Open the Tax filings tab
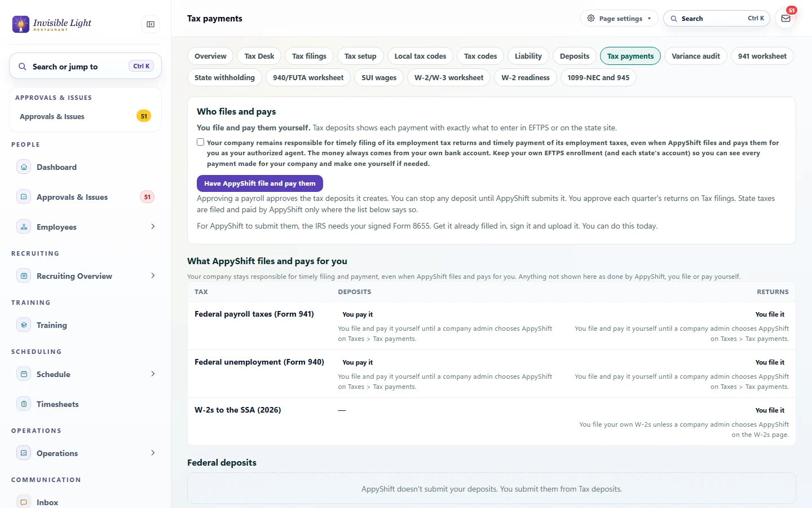Image resolution: width=812 pixels, height=508 pixels. click(309, 56)
